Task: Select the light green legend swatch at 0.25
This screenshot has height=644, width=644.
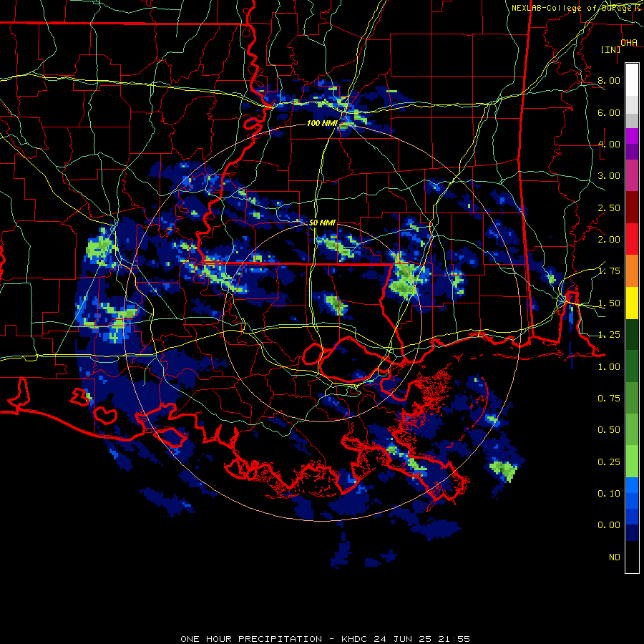Action: pos(632,462)
